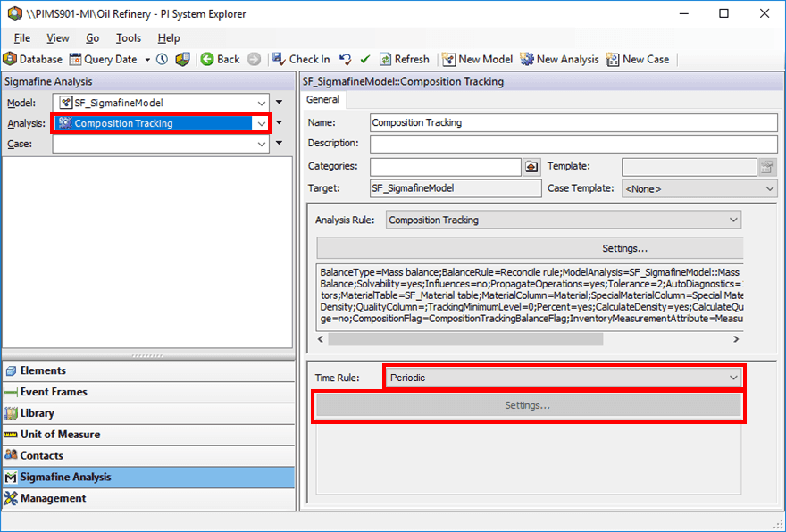
Task: Click the Back navigation button
Action: [220, 59]
